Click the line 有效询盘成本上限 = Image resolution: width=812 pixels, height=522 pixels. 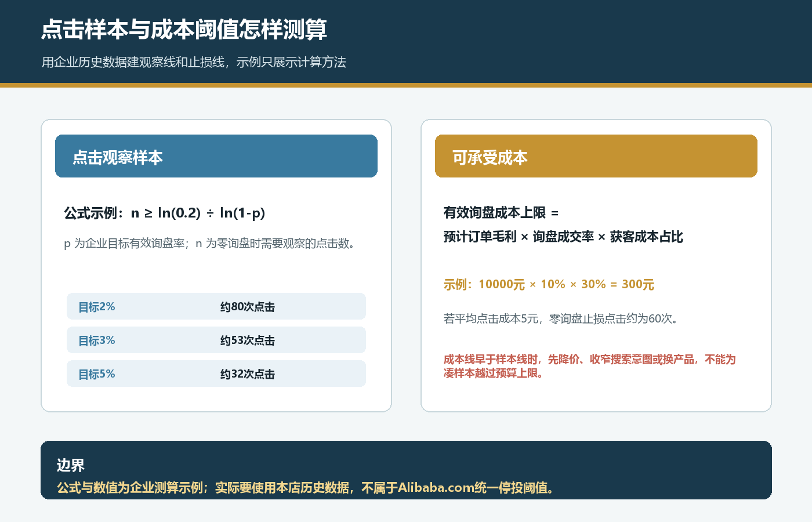(501, 213)
